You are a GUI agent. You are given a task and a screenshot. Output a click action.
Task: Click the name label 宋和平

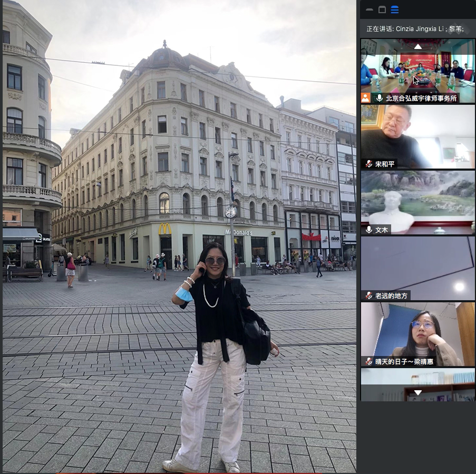(385, 164)
